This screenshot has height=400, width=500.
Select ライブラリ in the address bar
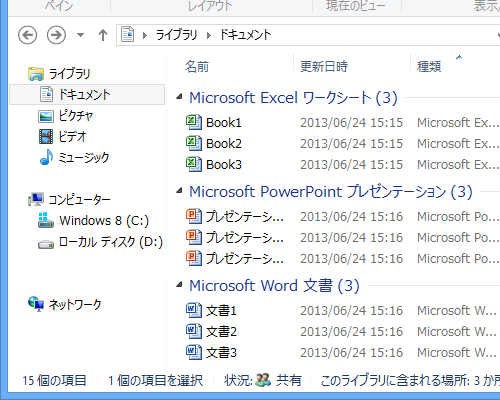pos(176,35)
